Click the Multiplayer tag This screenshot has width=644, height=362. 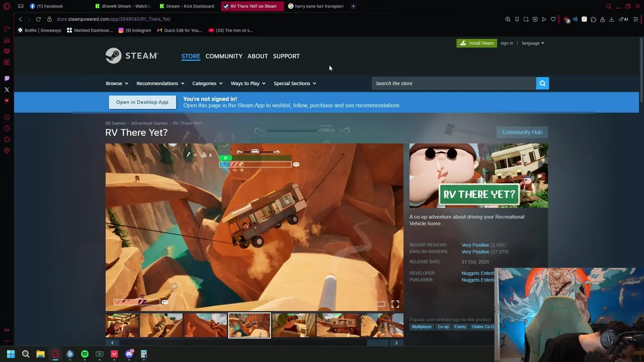(422, 327)
